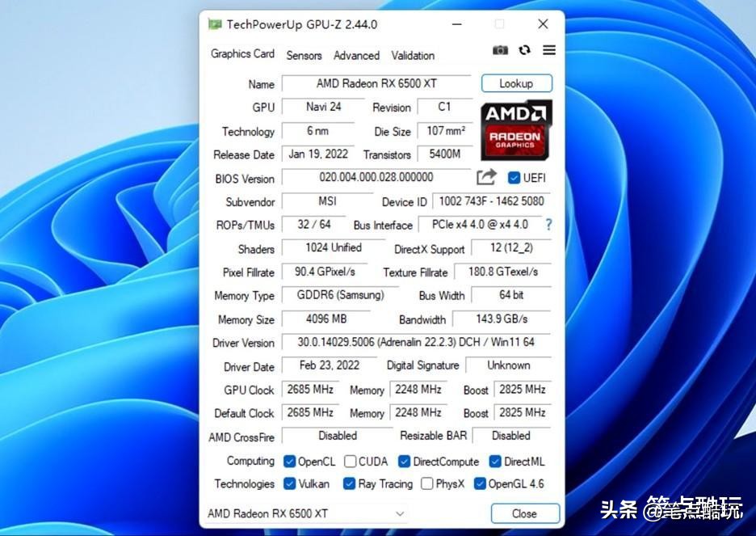Viewport: 756px width, 536px height.
Task: Click the Technologies label text
Action: tap(245, 483)
